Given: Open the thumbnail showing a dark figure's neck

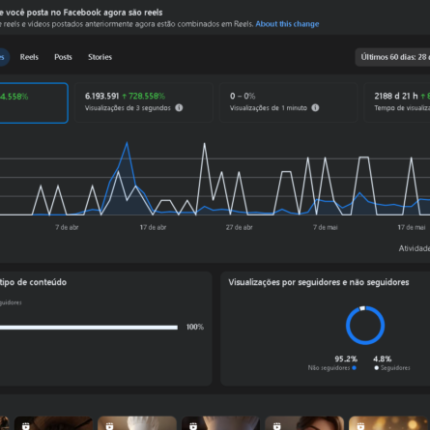Looking at the screenshot, I should point(220,423).
